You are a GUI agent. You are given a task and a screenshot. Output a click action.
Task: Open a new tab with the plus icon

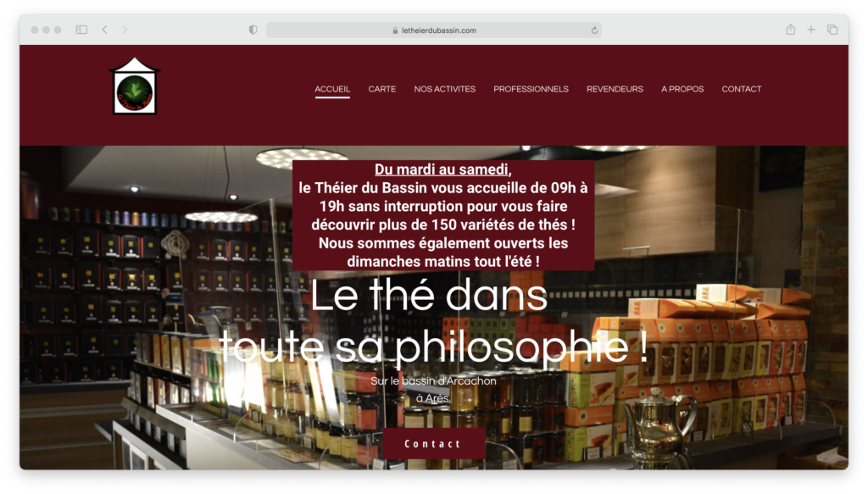pyautogui.click(x=811, y=30)
